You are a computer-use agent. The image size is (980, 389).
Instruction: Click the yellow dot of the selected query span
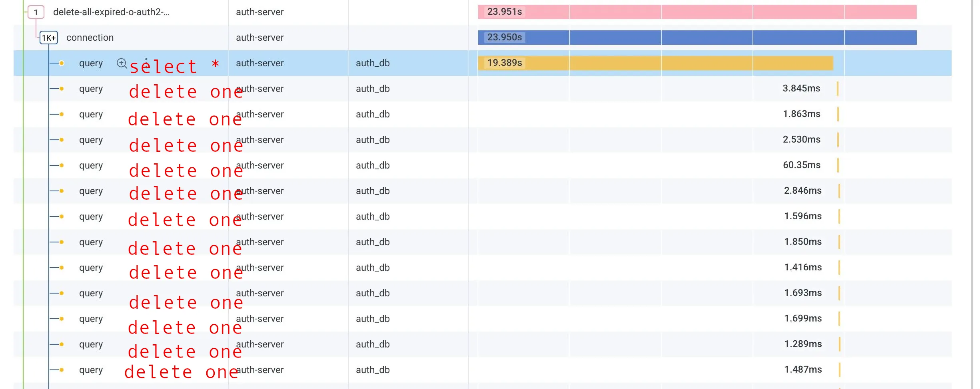pos(62,63)
